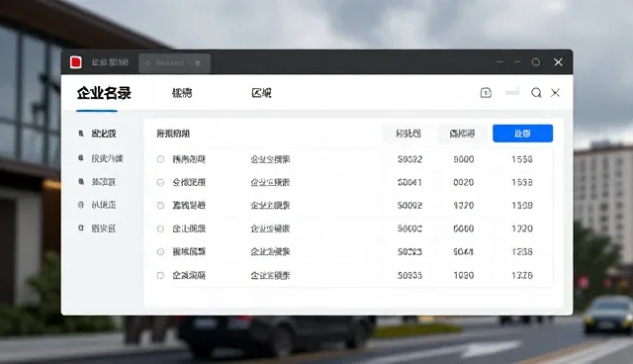The width and height of the screenshot is (633, 364).
Task: Click the value 1320 in row S000C
Action: click(522, 228)
